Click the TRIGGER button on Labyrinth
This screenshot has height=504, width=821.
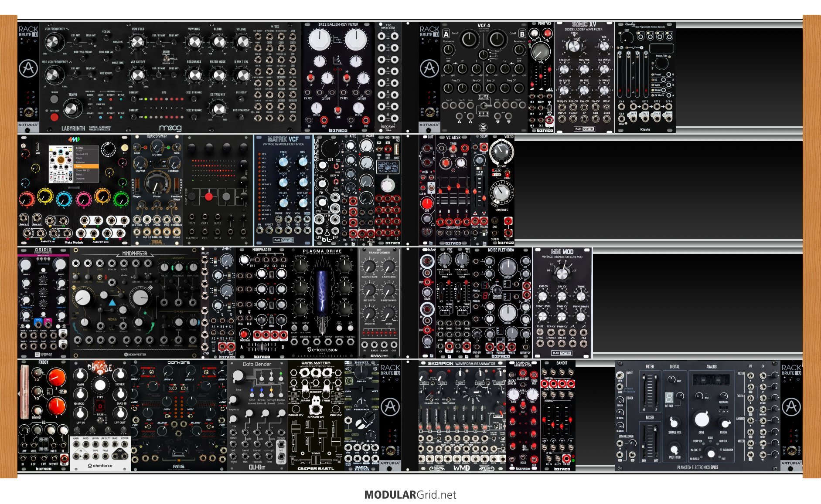pos(55,99)
